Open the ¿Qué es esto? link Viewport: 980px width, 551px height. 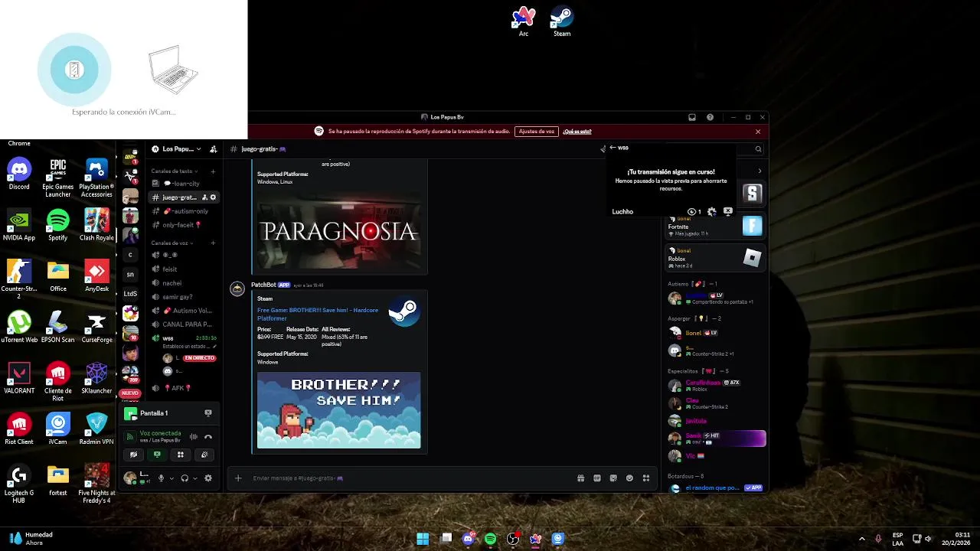click(x=577, y=132)
